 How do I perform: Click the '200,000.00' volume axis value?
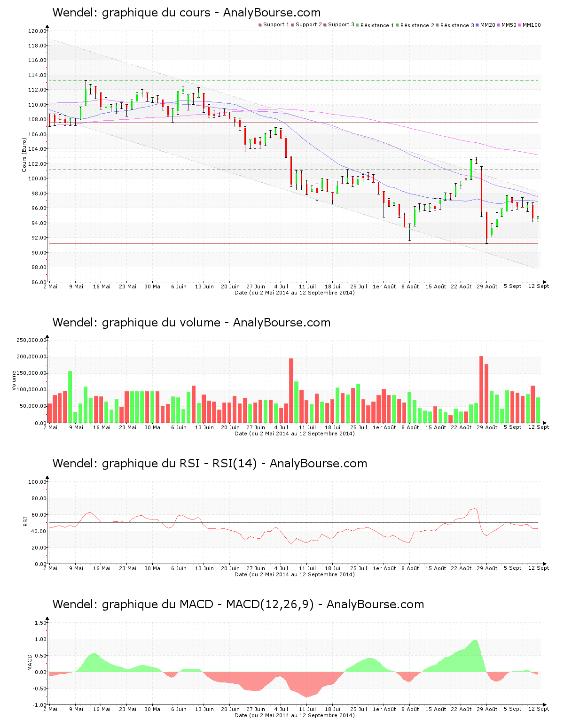click(x=31, y=357)
